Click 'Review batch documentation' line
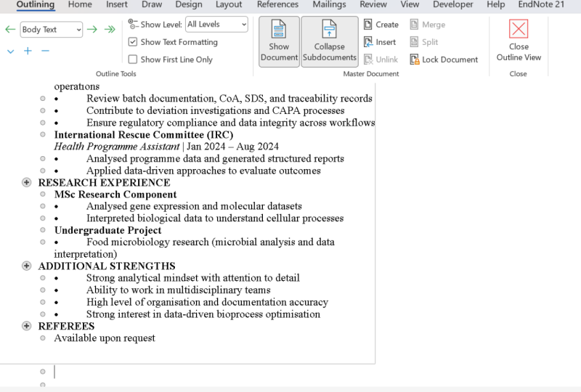 pyautogui.click(x=229, y=99)
